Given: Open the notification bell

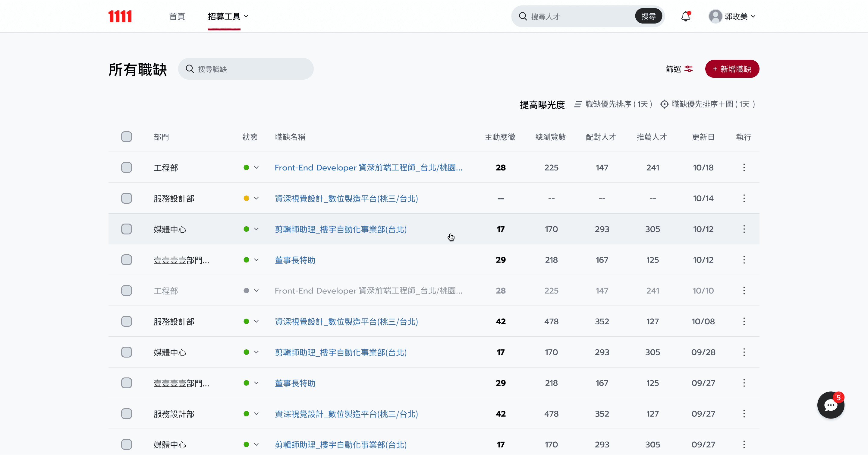Looking at the screenshot, I should [x=686, y=16].
